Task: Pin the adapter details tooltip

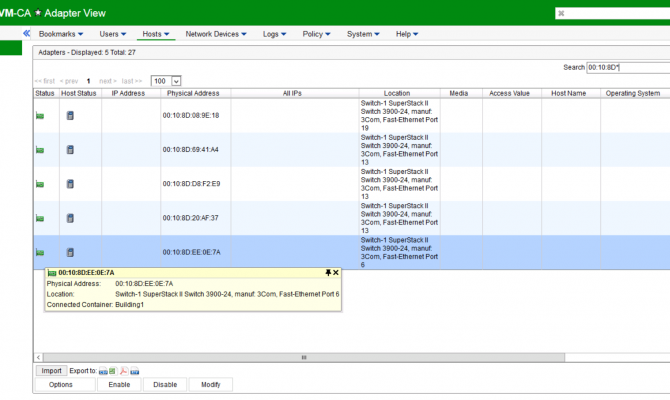Action: click(327, 272)
